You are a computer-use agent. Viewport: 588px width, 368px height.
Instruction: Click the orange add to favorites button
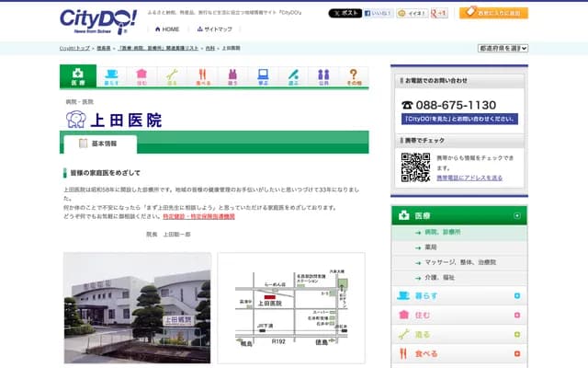click(493, 14)
